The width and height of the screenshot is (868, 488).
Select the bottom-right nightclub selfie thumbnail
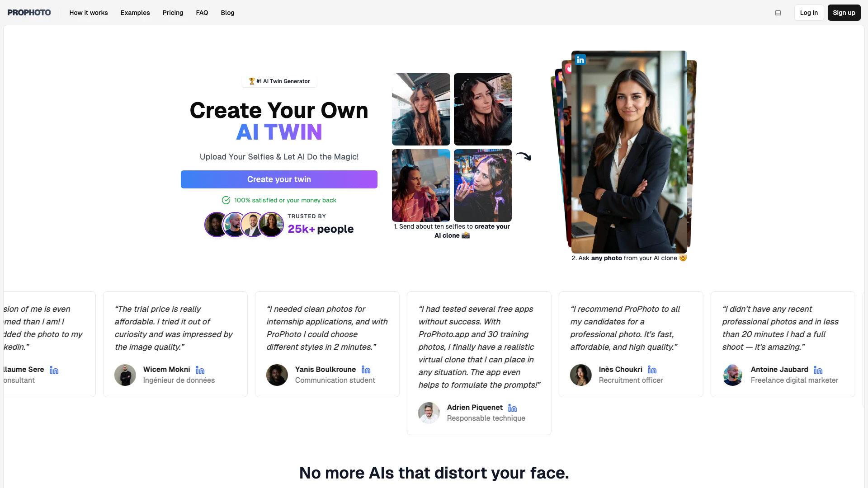(482, 185)
